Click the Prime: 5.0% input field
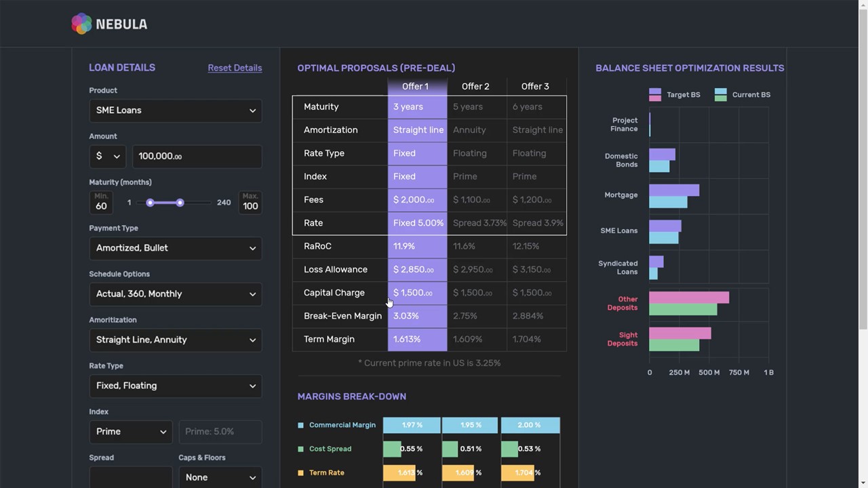 [220, 432]
